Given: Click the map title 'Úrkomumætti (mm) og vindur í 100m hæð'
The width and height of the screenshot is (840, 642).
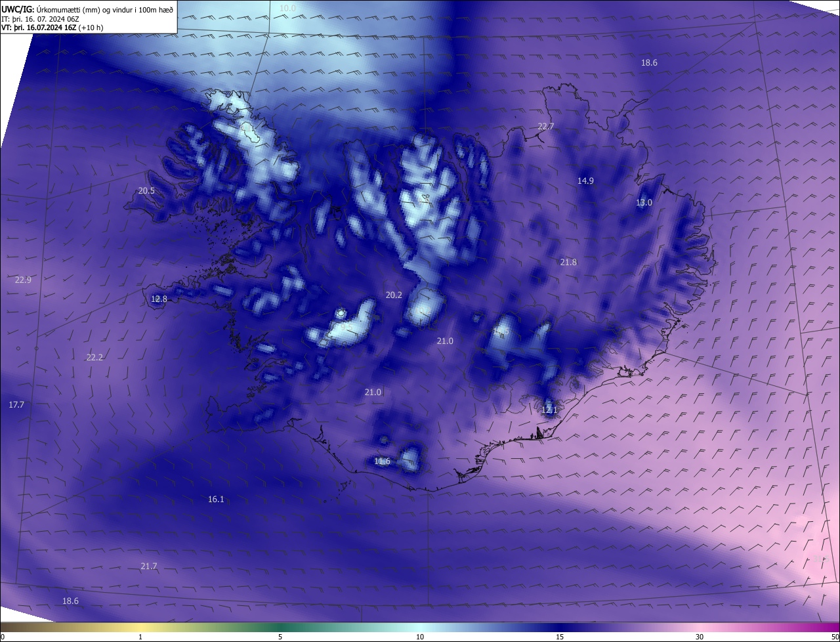Looking at the screenshot, I should (x=105, y=9).
